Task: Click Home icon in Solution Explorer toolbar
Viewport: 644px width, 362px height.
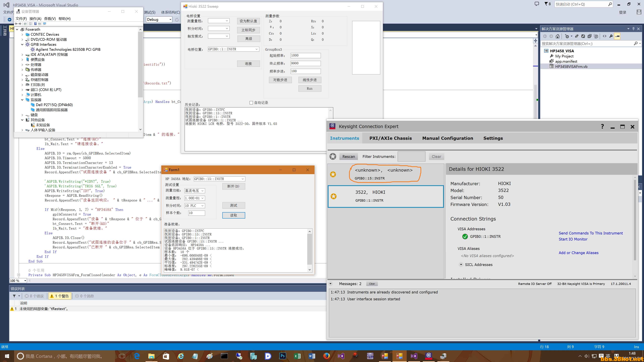Action: point(558,36)
